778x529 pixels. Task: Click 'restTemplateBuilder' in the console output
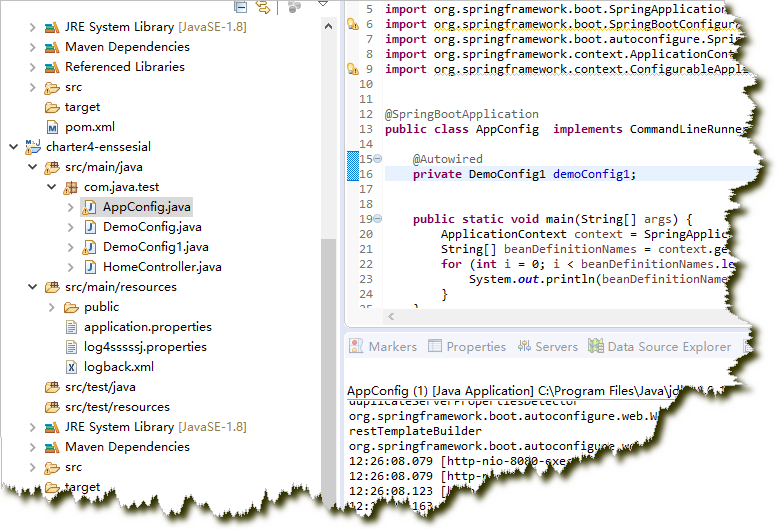point(415,431)
